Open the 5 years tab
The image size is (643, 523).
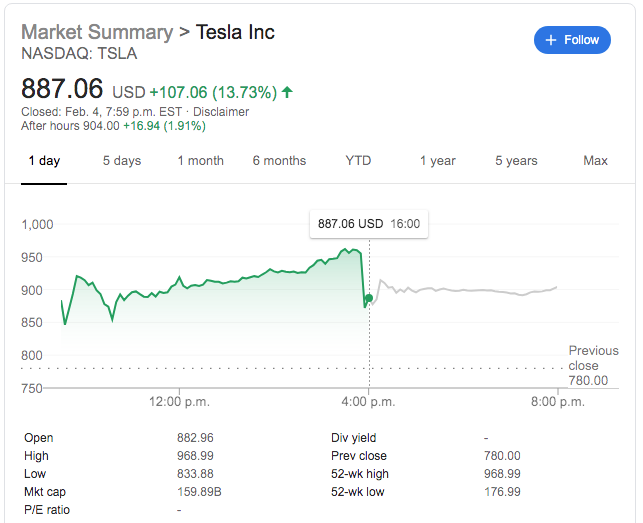[516, 161]
